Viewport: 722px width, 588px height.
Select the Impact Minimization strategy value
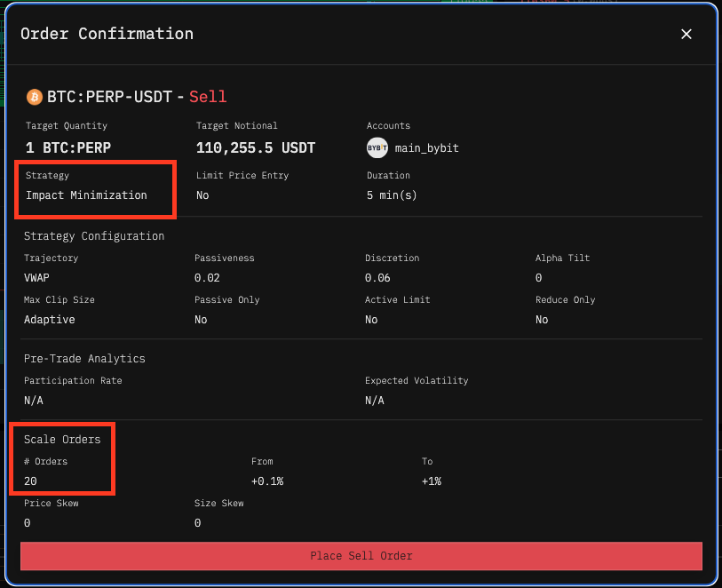click(86, 195)
